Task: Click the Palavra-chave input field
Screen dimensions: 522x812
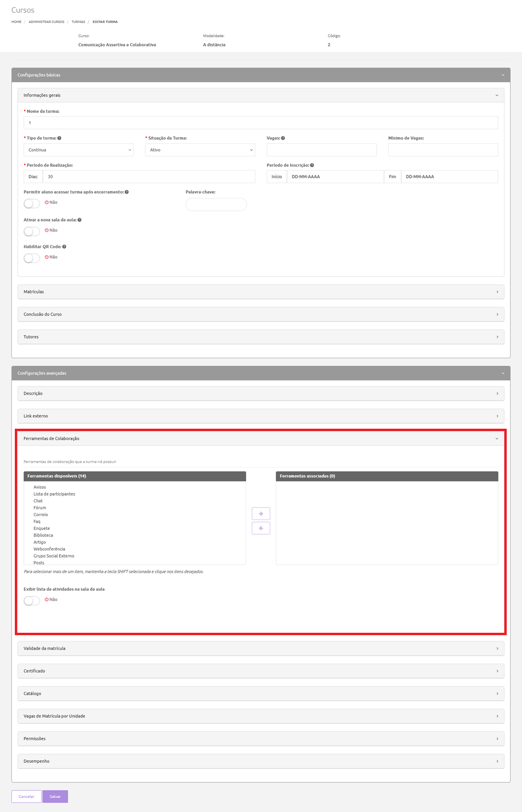Action: [216, 205]
